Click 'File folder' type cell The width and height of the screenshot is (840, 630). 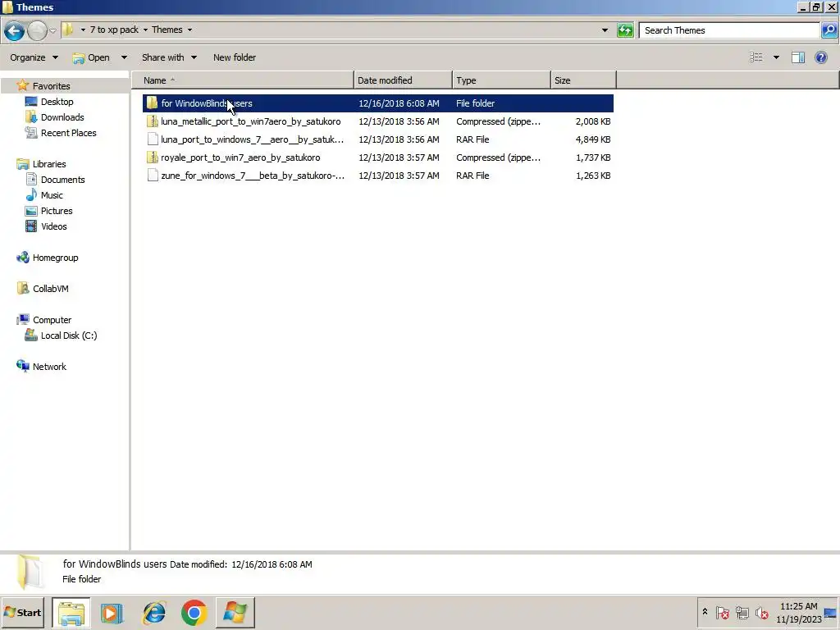(x=475, y=103)
